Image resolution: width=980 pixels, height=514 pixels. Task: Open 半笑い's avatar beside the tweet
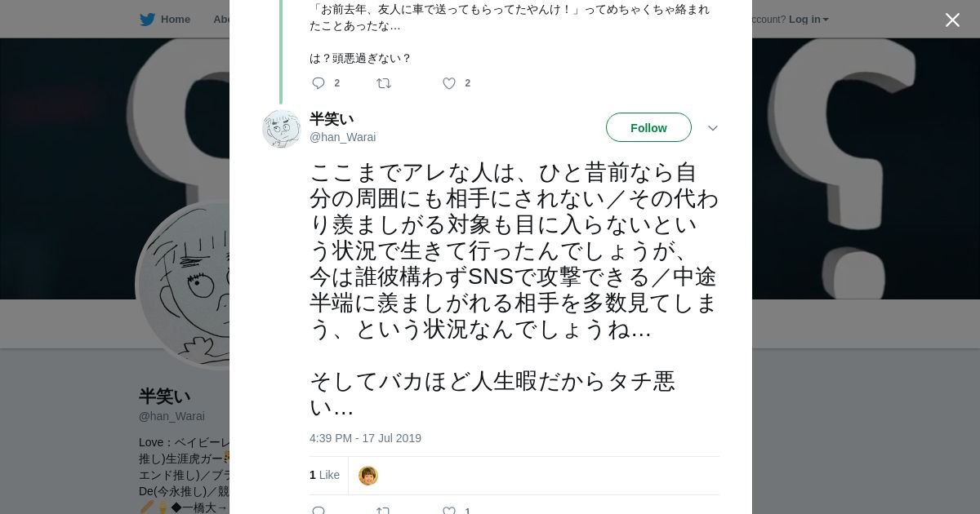[x=282, y=129]
